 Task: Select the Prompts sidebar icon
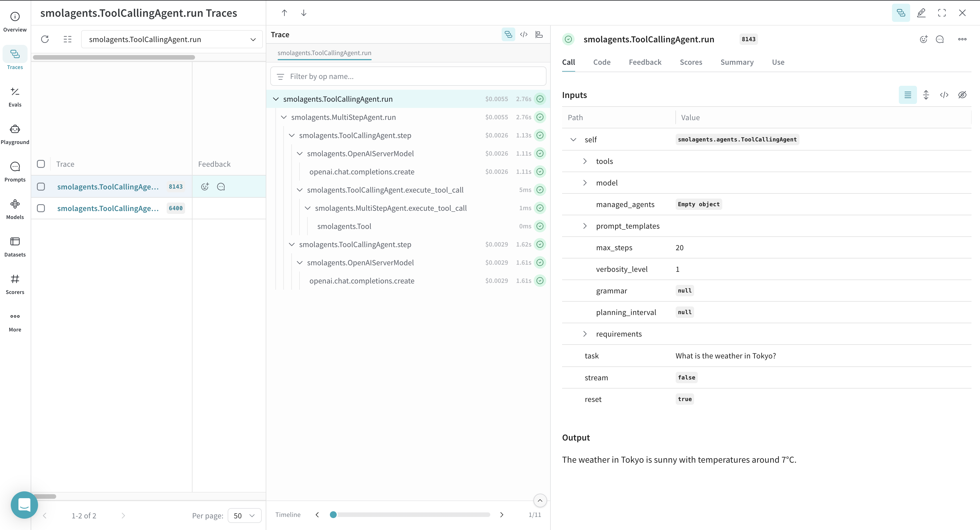point(15,171)
